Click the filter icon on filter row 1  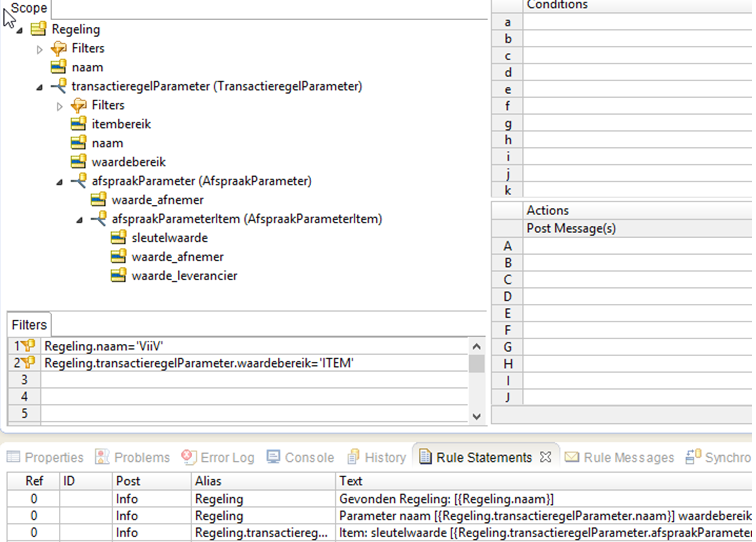tap(28, 346)
